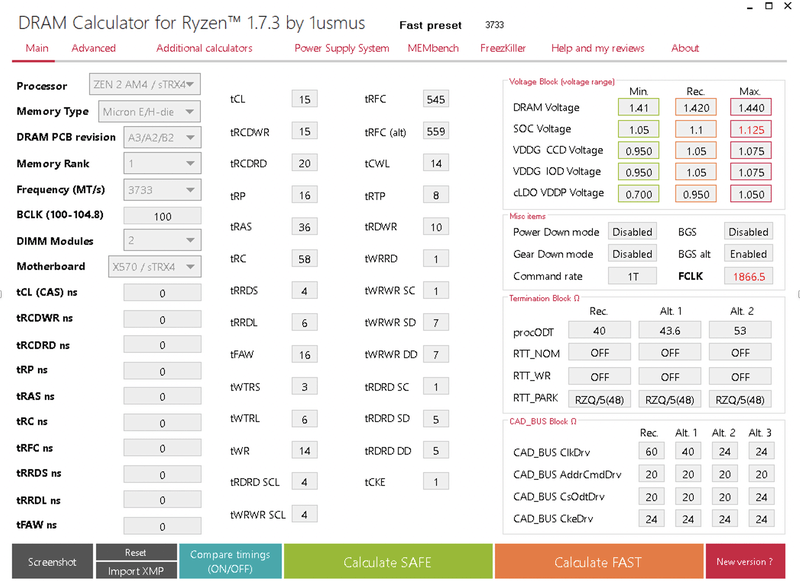Image resolution: width=800 pixels, height=584 pixels.
Task: Expand the Frequency (MT/s) dropdown
Action: coord(162,190)
